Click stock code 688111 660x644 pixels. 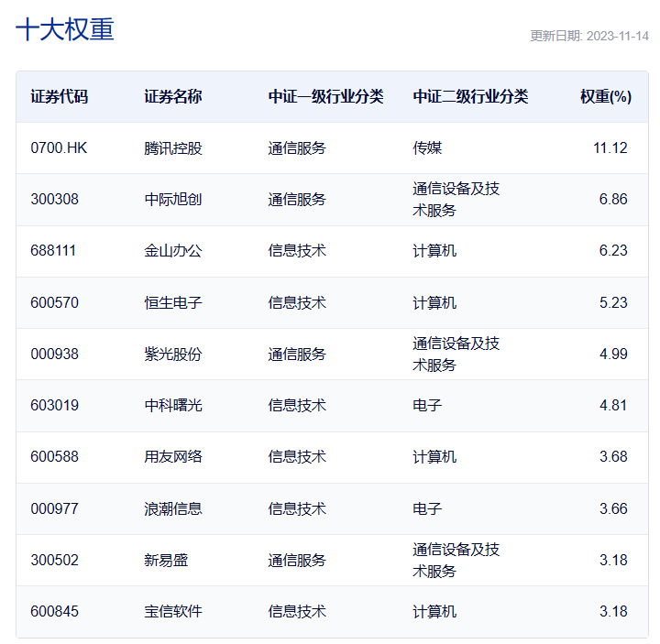coord(54,250)
